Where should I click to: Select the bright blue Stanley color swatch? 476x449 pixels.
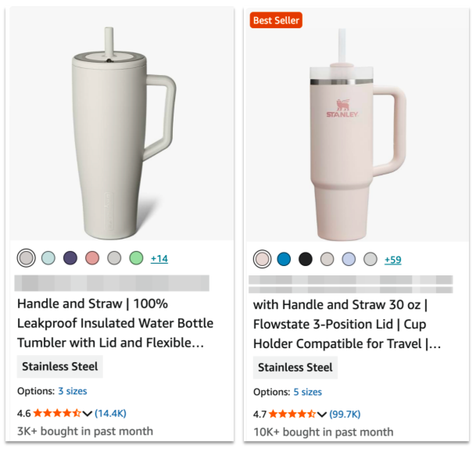click(x=284, y=259)
